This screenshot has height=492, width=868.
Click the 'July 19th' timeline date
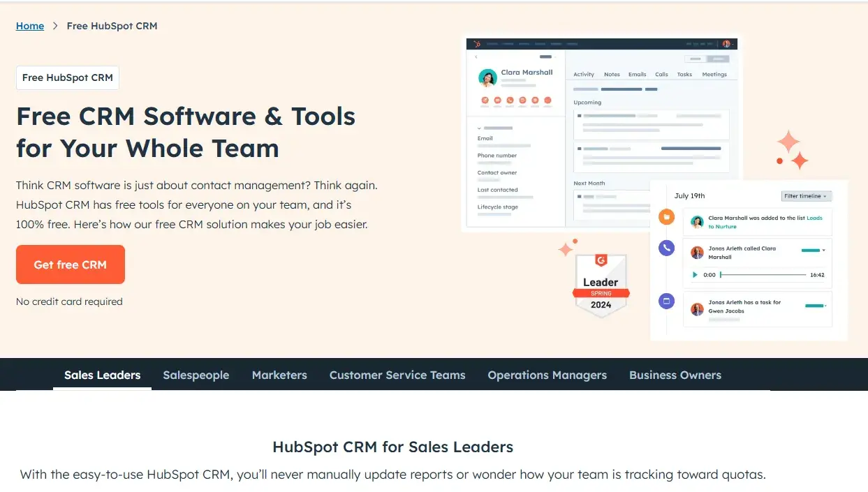pos(690,196)
